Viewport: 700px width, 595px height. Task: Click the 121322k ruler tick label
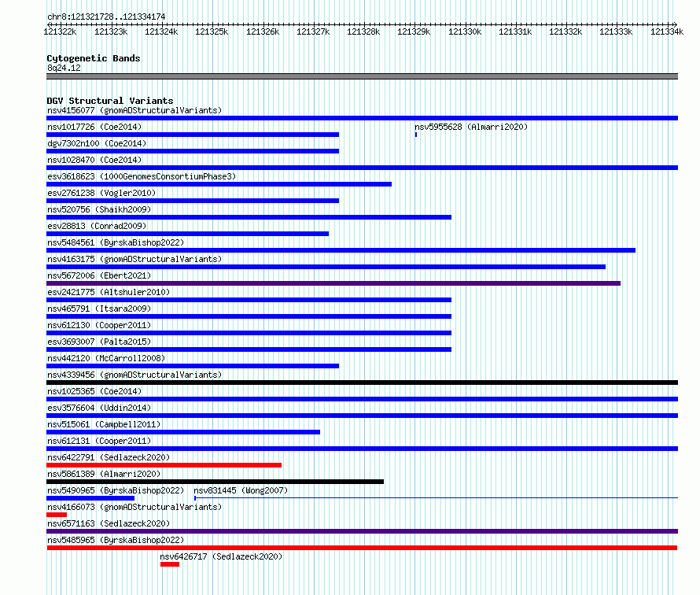pos(60,31)
